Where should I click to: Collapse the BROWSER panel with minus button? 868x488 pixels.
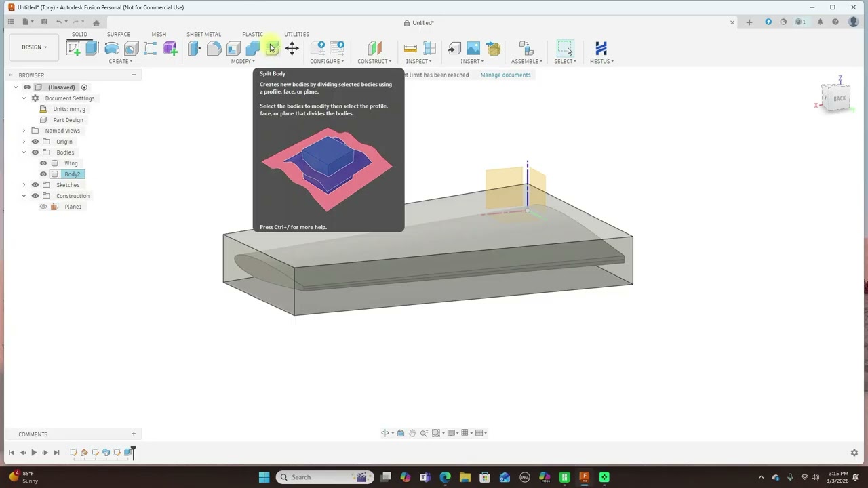click(x=134, y=75)
